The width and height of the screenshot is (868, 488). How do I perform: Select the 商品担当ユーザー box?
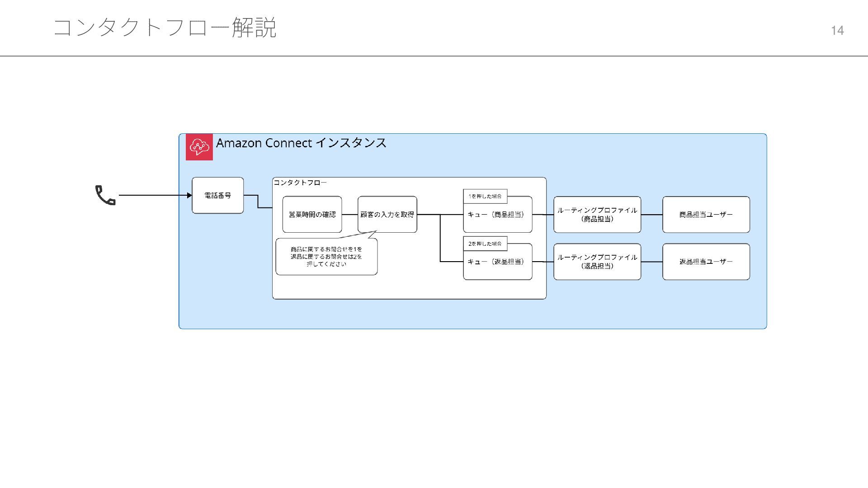tap(706, 215)
